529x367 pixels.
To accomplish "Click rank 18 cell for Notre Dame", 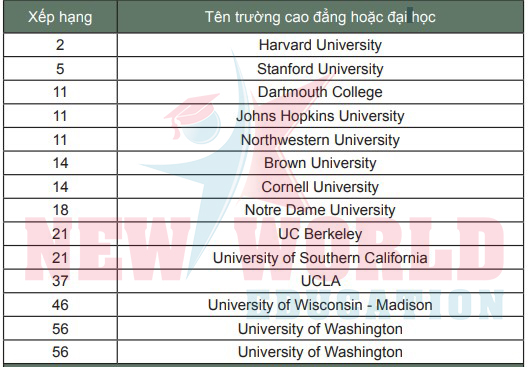I will click(x=60, y=210).
